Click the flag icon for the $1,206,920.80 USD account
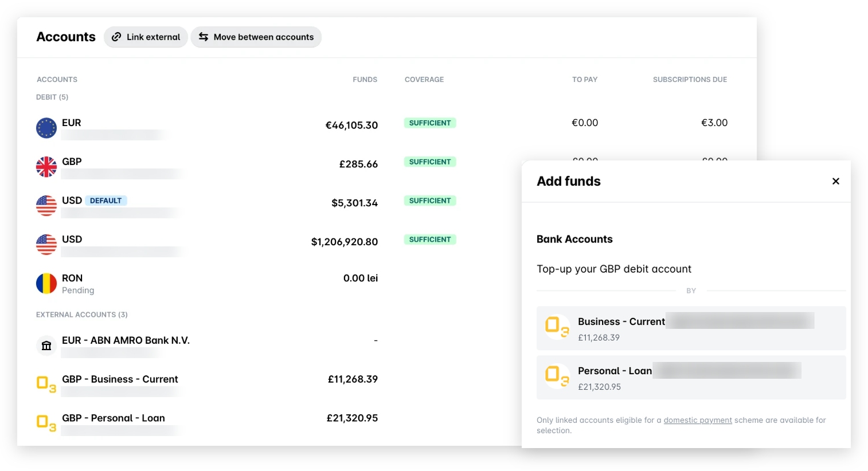868x471 pixels. pyautogui.click(x=46, y=245)
